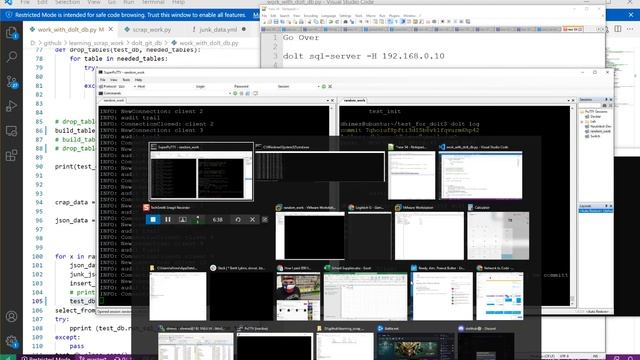Viewport: 640px width, 360px height.
Task: Open the Manage gear icon in VS Code
Action: pos(11,341)
